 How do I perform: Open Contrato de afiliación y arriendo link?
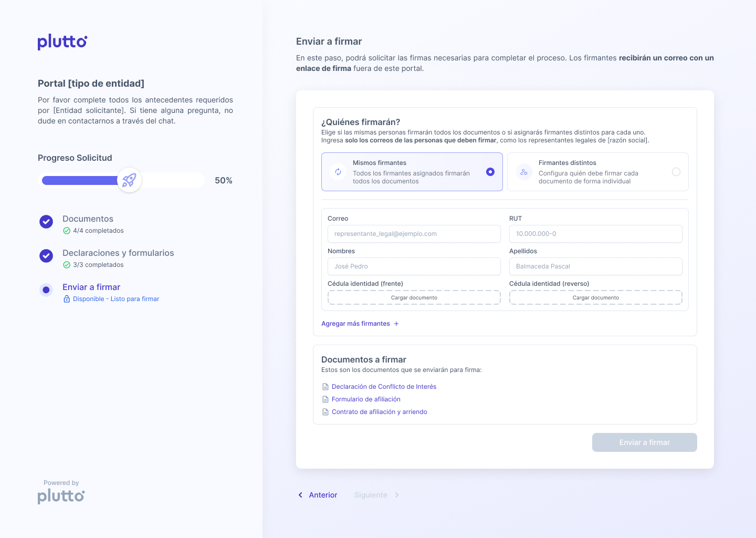pos(379,412)
